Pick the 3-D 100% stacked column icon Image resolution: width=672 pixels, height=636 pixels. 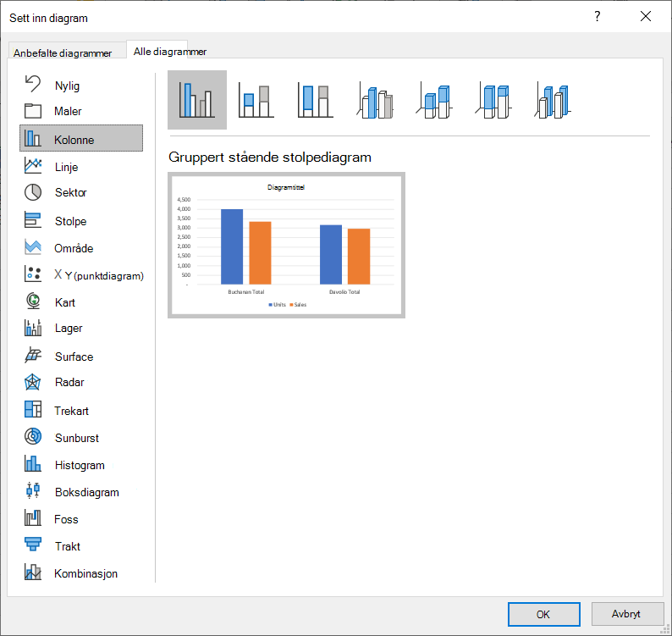click(493, 100)
